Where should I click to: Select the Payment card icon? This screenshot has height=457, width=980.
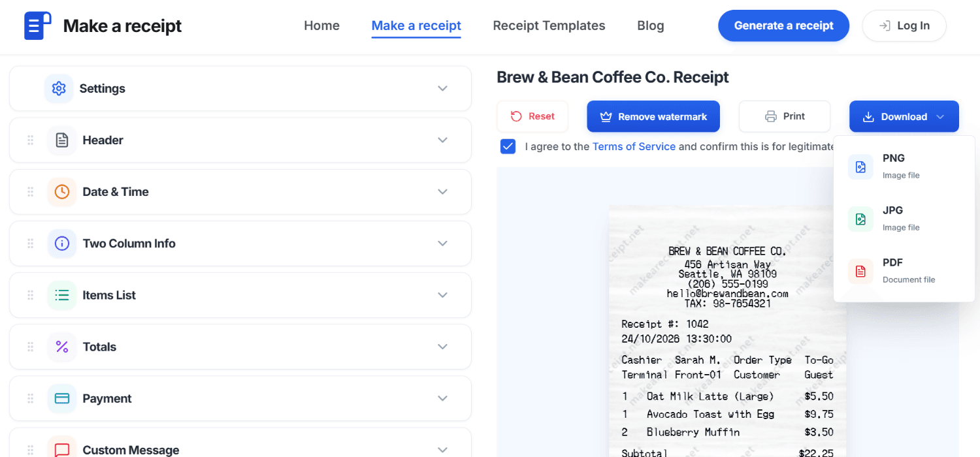61,398
